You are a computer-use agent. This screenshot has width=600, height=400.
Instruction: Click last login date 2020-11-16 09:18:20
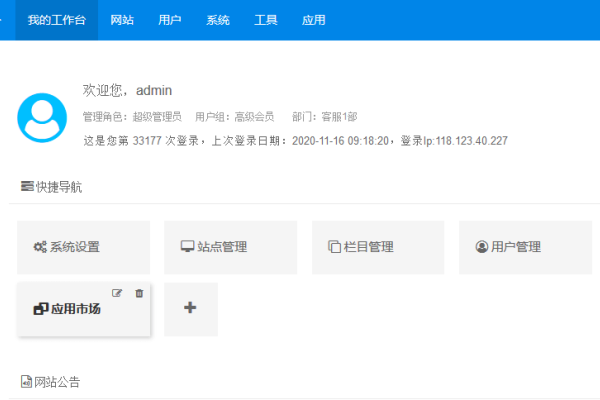pyautogui.click(x=341, y=141)
